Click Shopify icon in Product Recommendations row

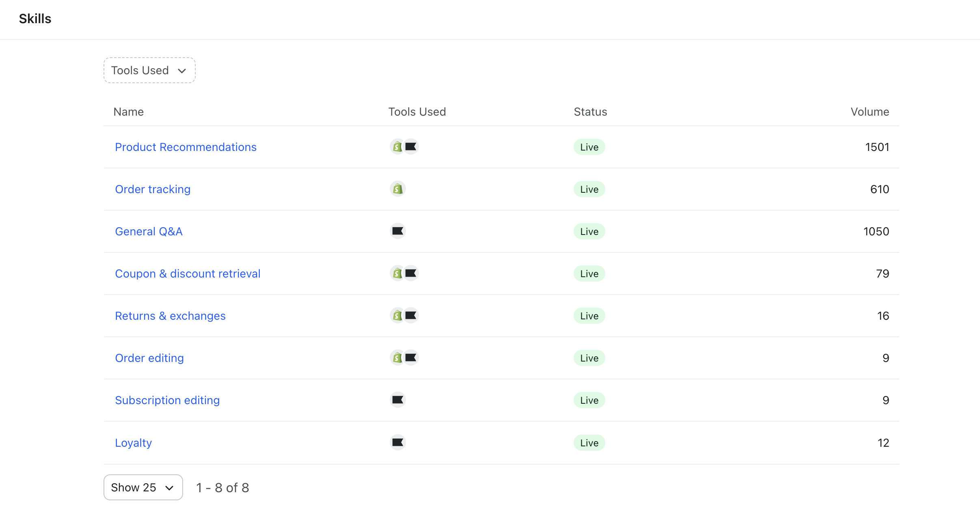397,147
